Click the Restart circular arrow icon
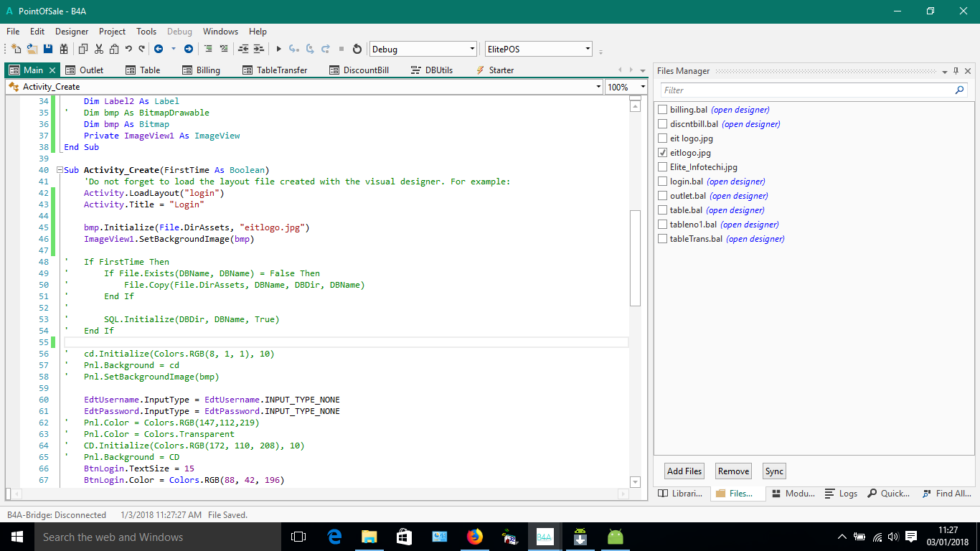Image resolution: width=980 pixels, height=551 pixels. click(357, 49)
